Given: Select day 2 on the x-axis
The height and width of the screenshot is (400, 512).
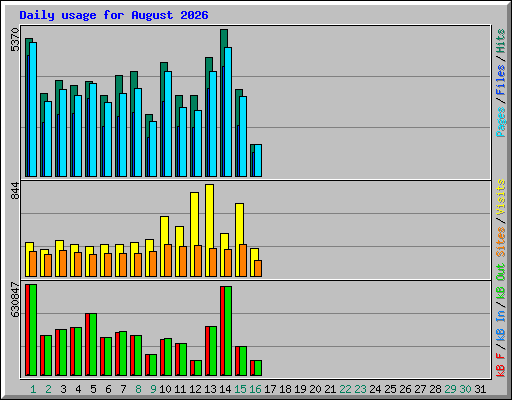Looking at the screenshot, I should pos(48,389).
